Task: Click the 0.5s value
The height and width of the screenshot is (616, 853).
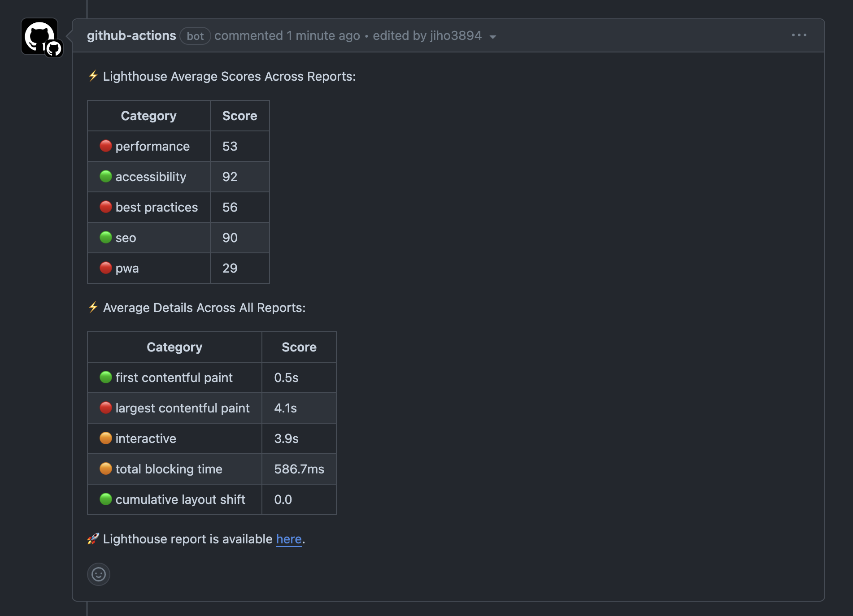Action: point(286,377)
